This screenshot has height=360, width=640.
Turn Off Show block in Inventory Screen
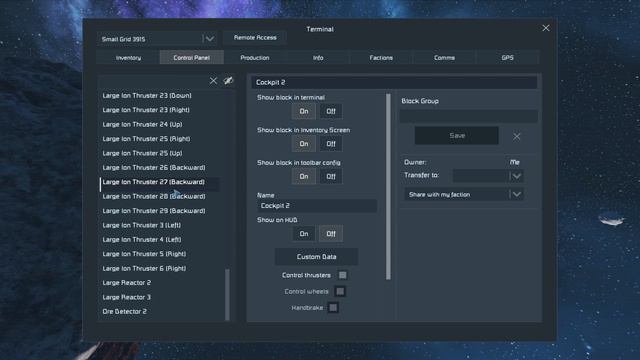click(331, 144)
